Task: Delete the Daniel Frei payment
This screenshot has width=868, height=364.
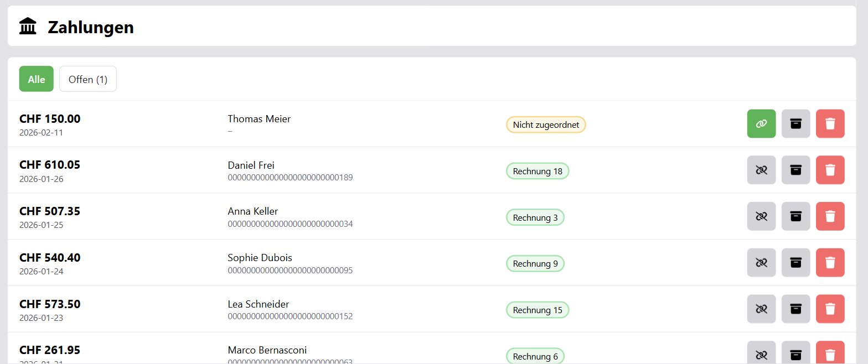Action: 830,170
